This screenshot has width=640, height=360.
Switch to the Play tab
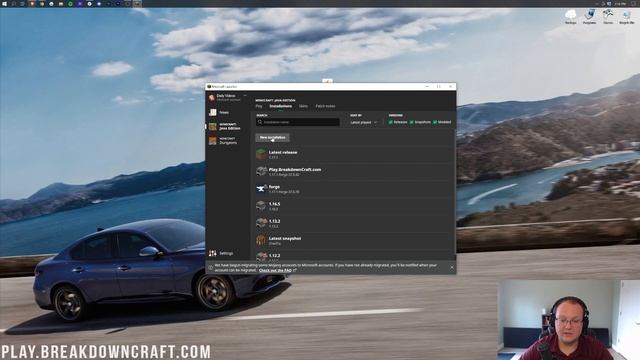pyautogui.click(x=259, y=106)
